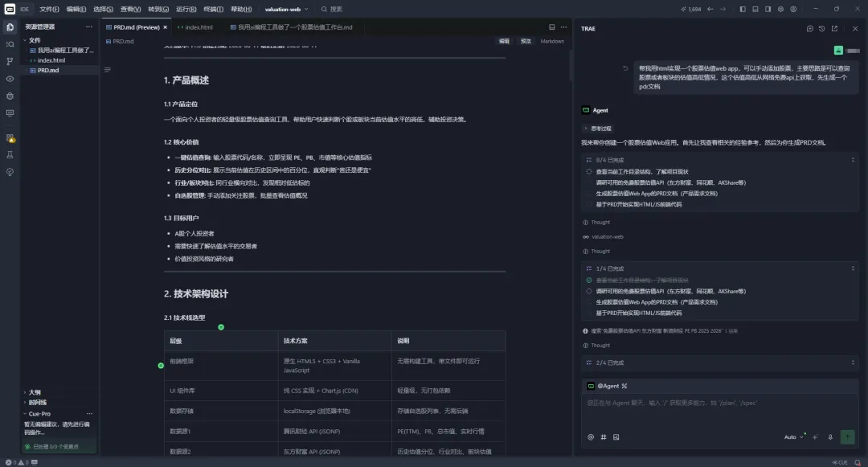Focus the search box in title bar
Viewport: 868px width, 467px height.
tap(332, 10)
